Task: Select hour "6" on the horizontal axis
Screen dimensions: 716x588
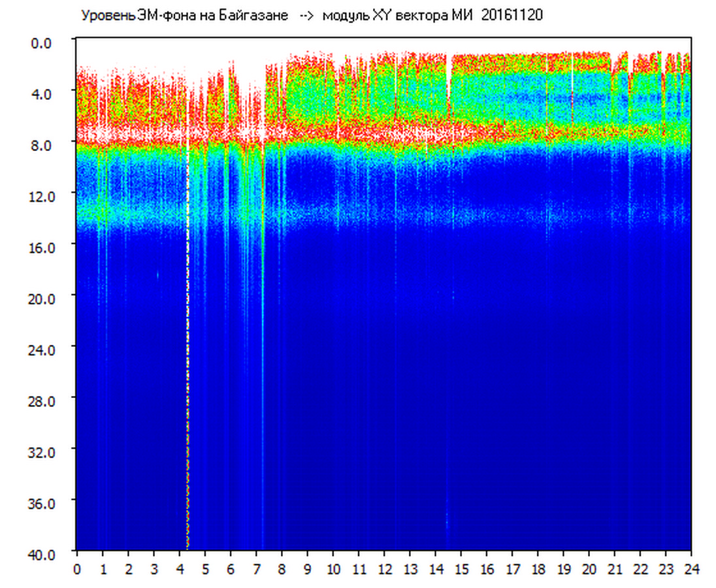Action: 230,569
